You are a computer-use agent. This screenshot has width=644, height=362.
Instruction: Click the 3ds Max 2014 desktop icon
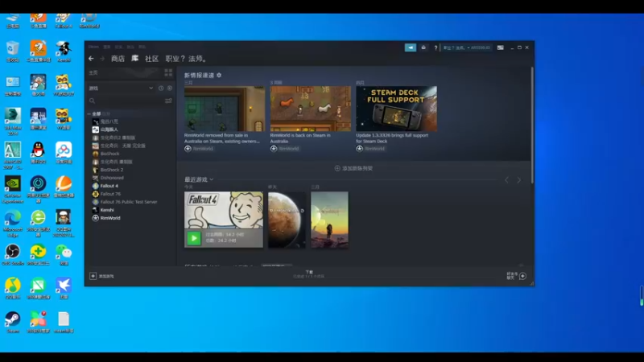coord(13,121)
